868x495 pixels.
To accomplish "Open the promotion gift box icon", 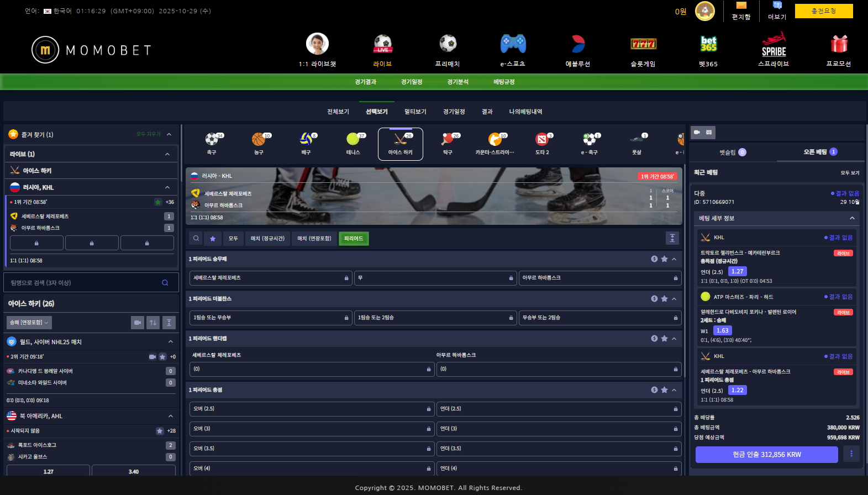I will [839, 44].
